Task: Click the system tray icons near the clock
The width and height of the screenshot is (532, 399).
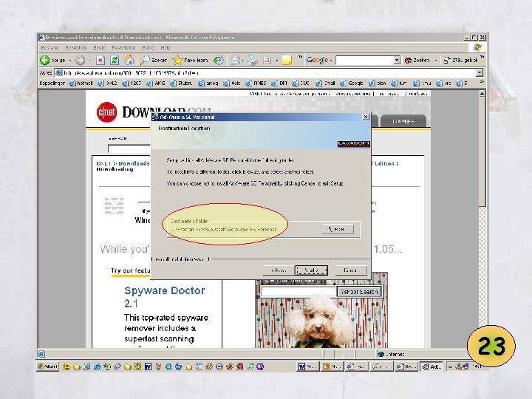Action: 461,366
